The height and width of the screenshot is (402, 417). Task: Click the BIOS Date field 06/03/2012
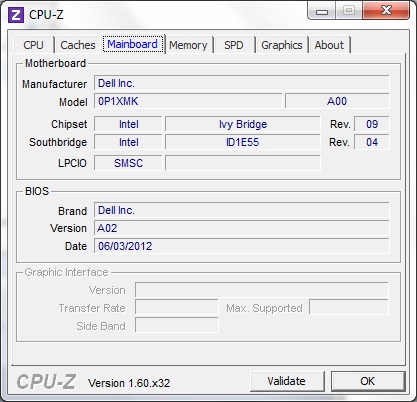242,246
